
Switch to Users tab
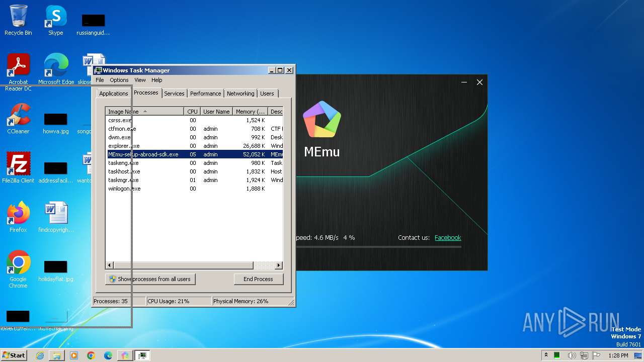(267, 94)
